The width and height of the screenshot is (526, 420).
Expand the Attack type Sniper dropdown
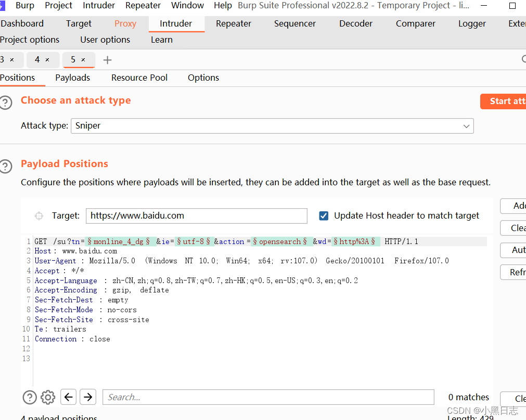point(466,126)
